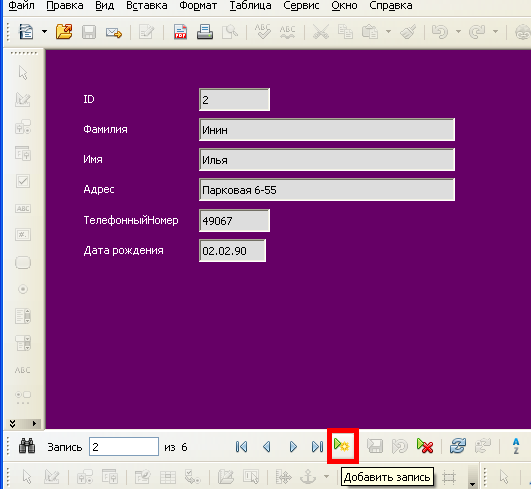Click the Open file folder icon
The height and width of the screenshot is (489, 531).
pyautogui.click(x=64, y=32)
